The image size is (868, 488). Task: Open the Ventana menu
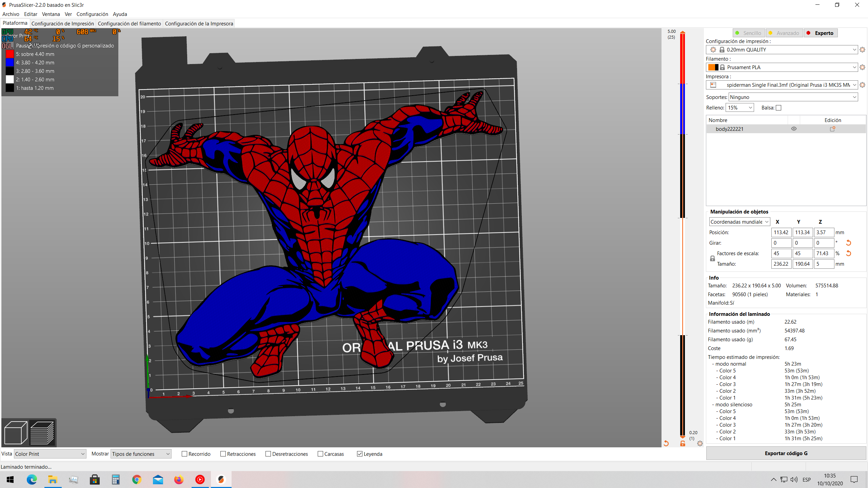click(x=51, y=14)
